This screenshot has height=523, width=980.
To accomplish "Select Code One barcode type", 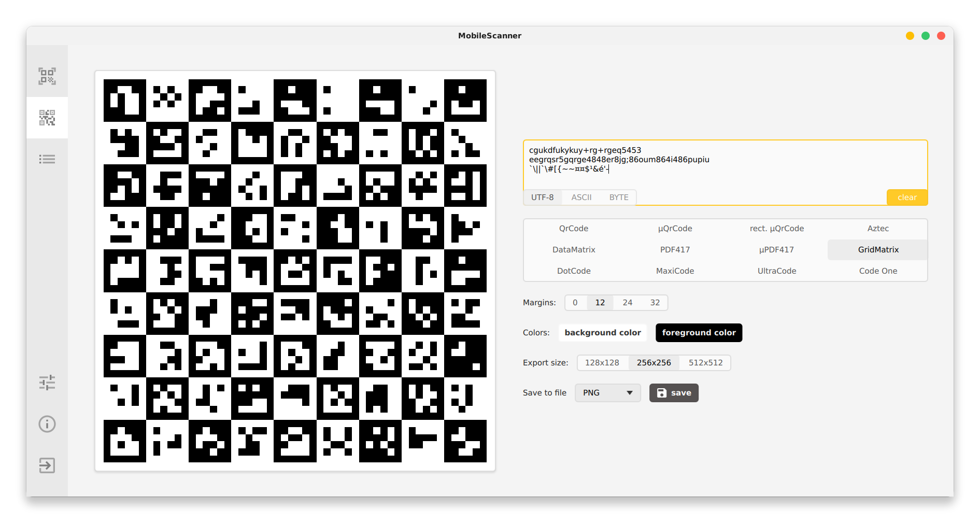I will click(878, 271).
